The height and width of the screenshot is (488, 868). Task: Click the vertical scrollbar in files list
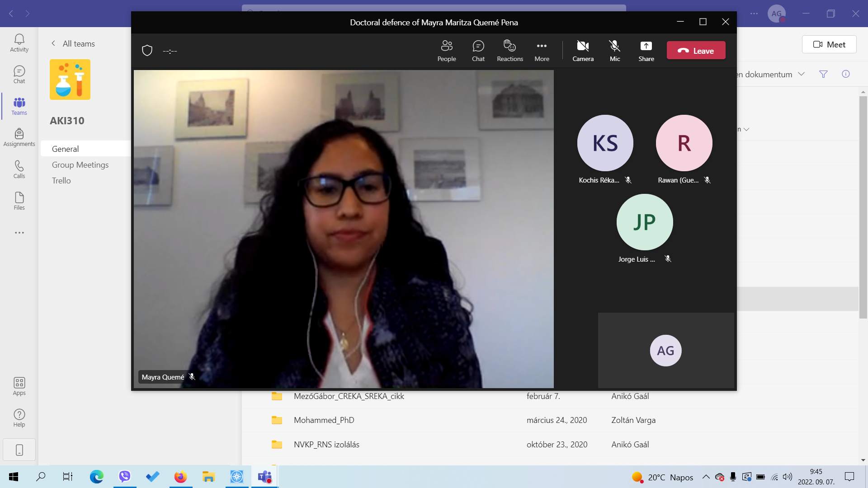pos(863,208)
